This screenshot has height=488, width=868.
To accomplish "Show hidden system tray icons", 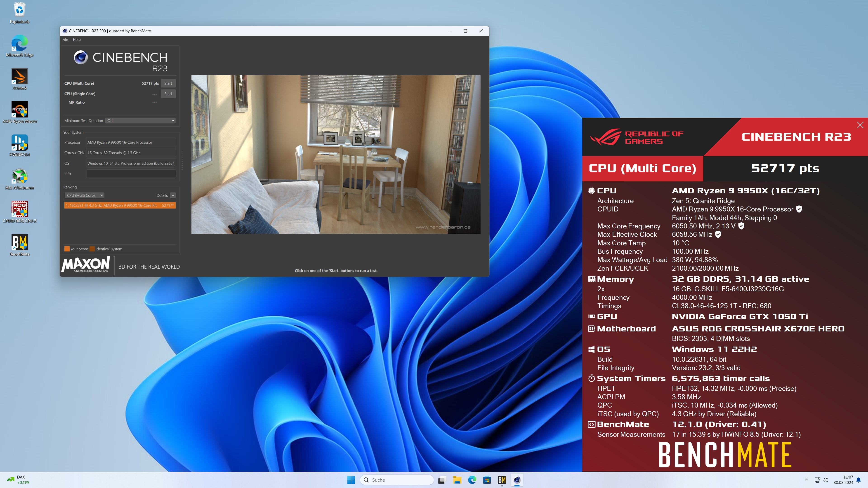I will click(x=806, y=480).
